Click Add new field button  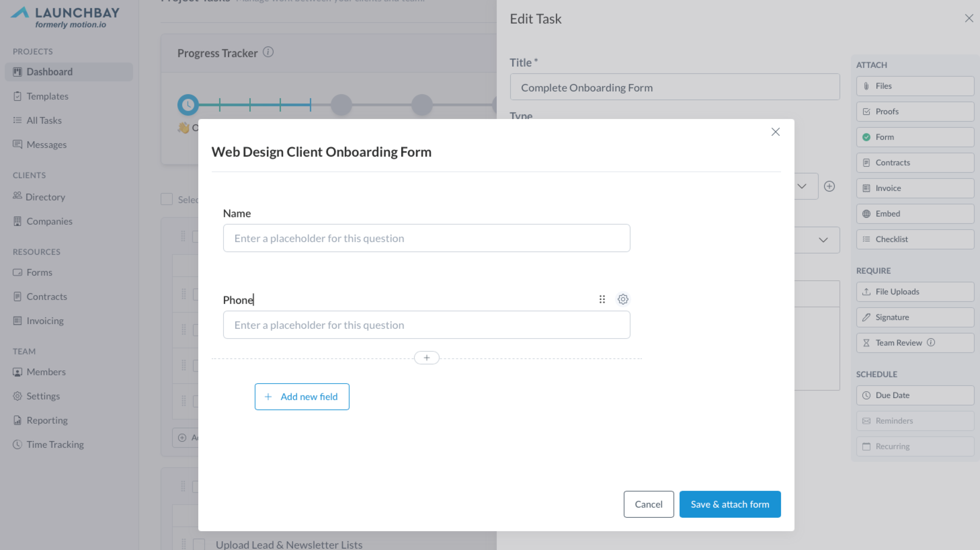coord(302,397)
